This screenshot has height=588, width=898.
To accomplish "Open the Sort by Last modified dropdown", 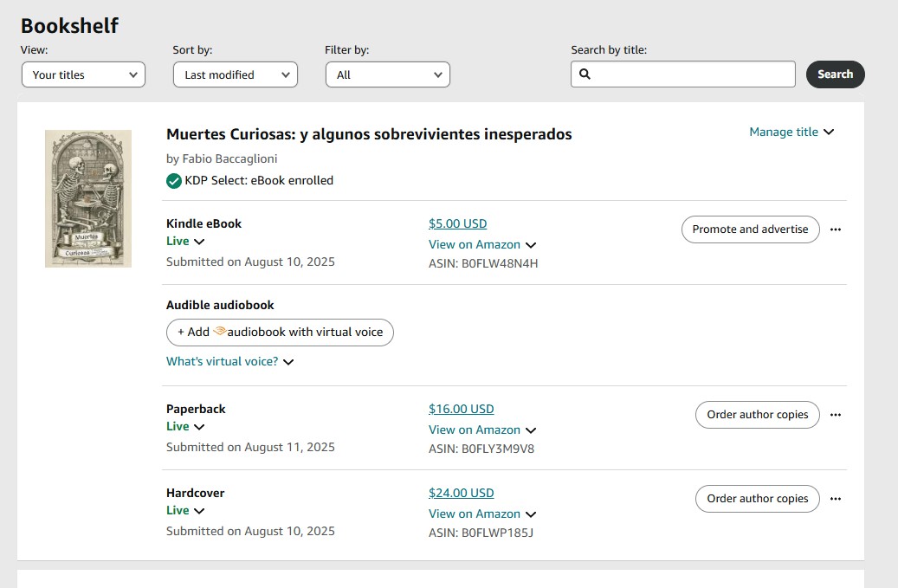I will point(235,74).
